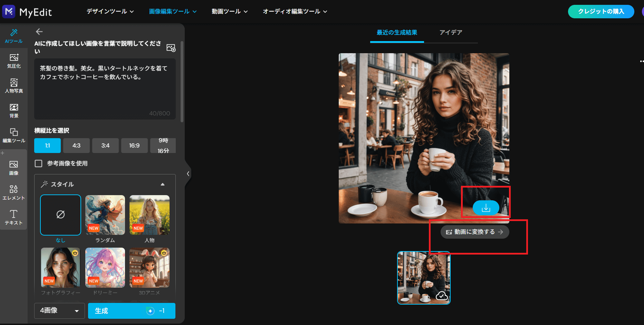Viewport: 644px width, 325px height.
Task: Open the 4画像 count dropdown
Action: coord(59,310)
